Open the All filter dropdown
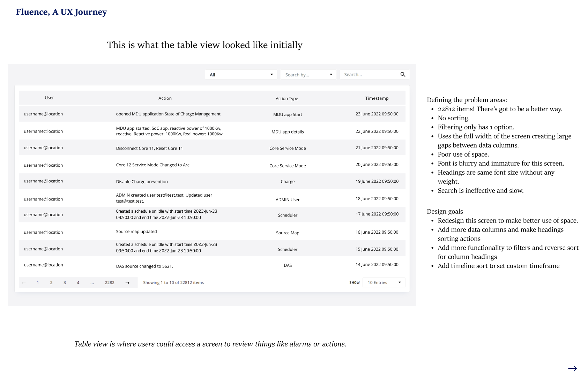The height and width of the screenshot is (378, 588). (241, 75)
